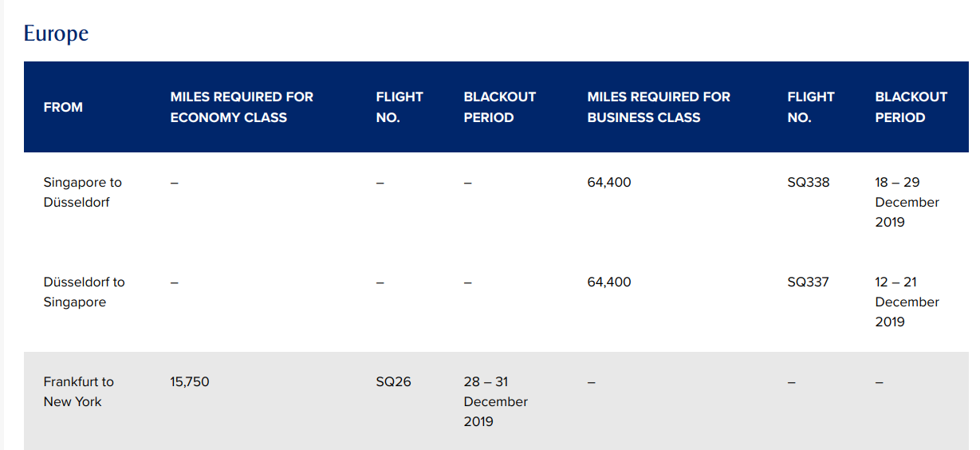
Task: Click 64,400 miles in Düsseldorf to Singapore row
Action: click(x=609, y=282)
